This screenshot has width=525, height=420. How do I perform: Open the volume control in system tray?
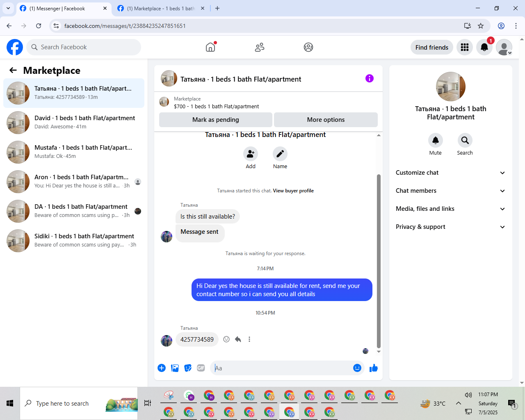click(x=468, y=395)
